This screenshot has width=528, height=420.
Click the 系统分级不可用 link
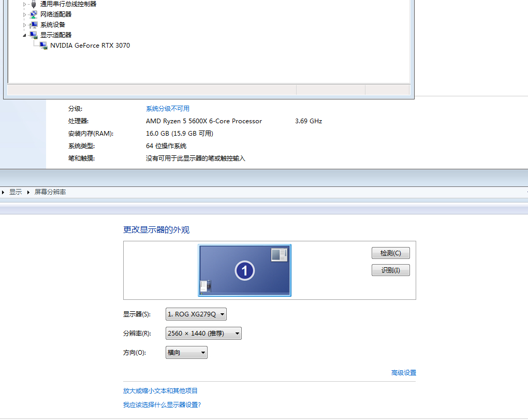[x=167, y=108]
